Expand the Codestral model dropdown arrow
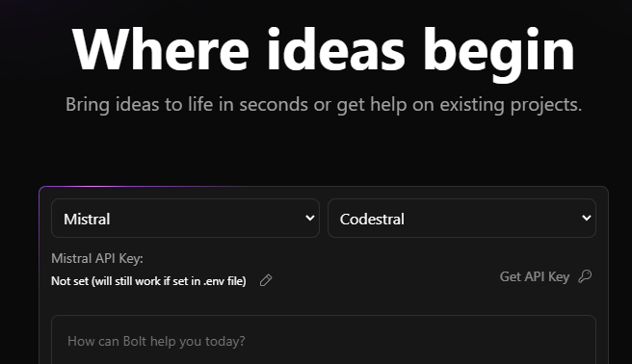This screenshot has height=364, width=632. 586,218
